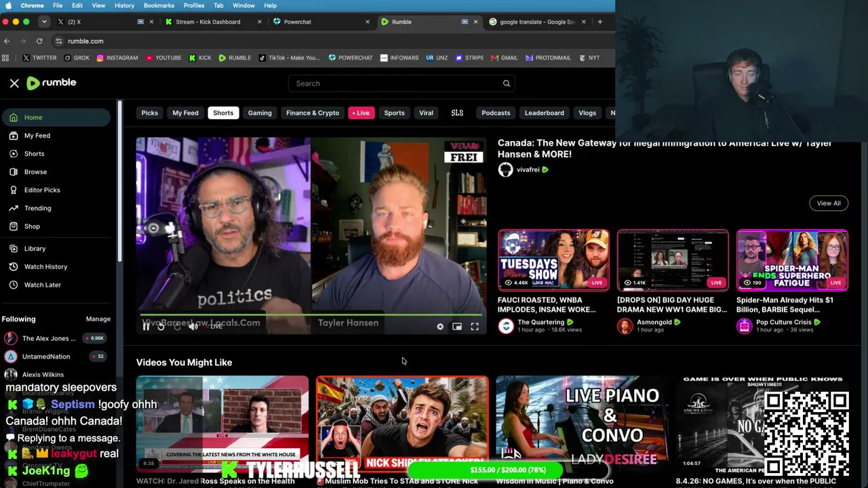Open video player settings gear
Screen dimensions: 868x488
pos(440,327)
